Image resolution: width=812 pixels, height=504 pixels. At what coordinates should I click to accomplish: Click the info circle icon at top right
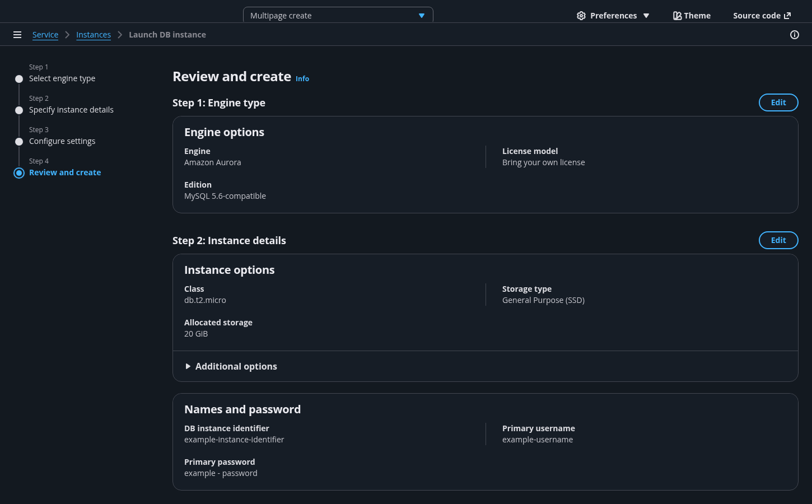coord(794,35)
